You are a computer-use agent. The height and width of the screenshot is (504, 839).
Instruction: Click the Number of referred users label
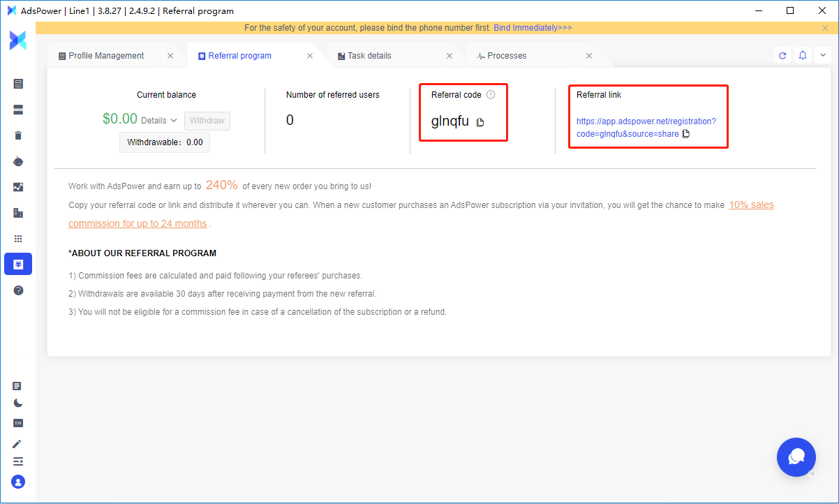tap(333, 95)
